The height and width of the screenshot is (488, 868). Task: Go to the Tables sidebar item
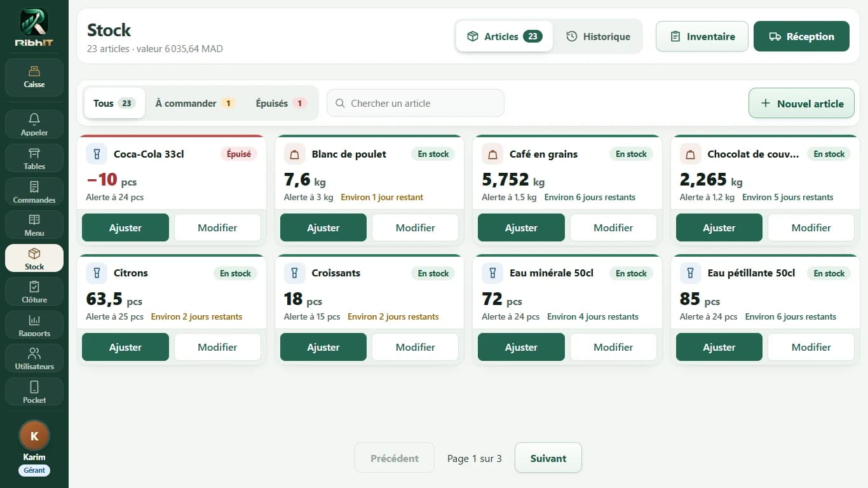pyautogui.click(x=34, y=158)
